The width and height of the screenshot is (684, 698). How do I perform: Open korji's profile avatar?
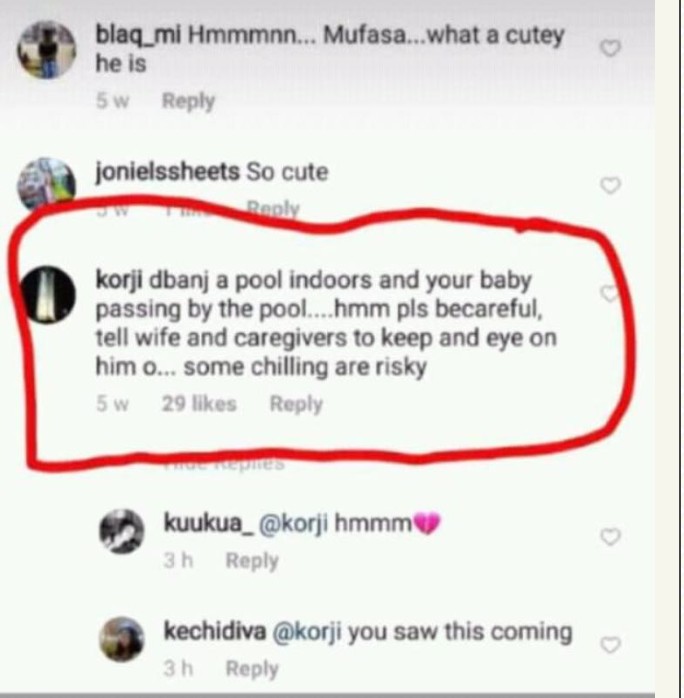coord(48,295)
